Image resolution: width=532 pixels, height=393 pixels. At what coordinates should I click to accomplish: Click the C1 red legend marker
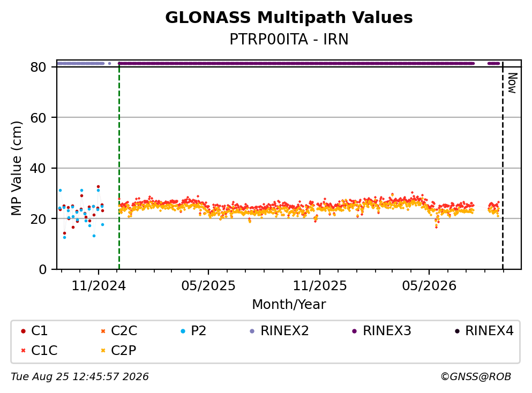[23, 331]
